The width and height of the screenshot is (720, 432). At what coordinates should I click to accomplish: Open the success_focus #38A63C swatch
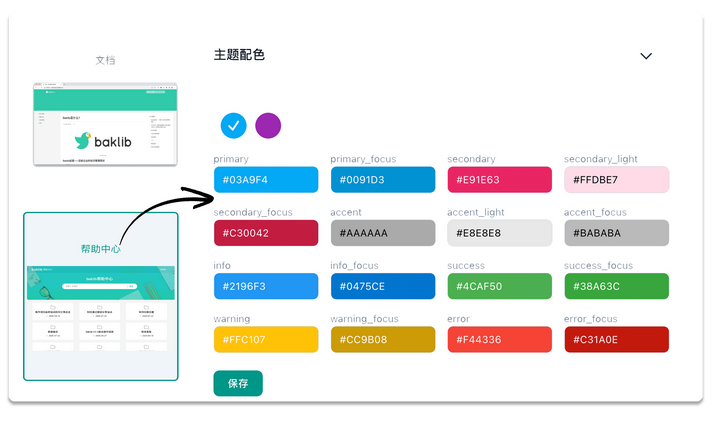tap(617, 286)
